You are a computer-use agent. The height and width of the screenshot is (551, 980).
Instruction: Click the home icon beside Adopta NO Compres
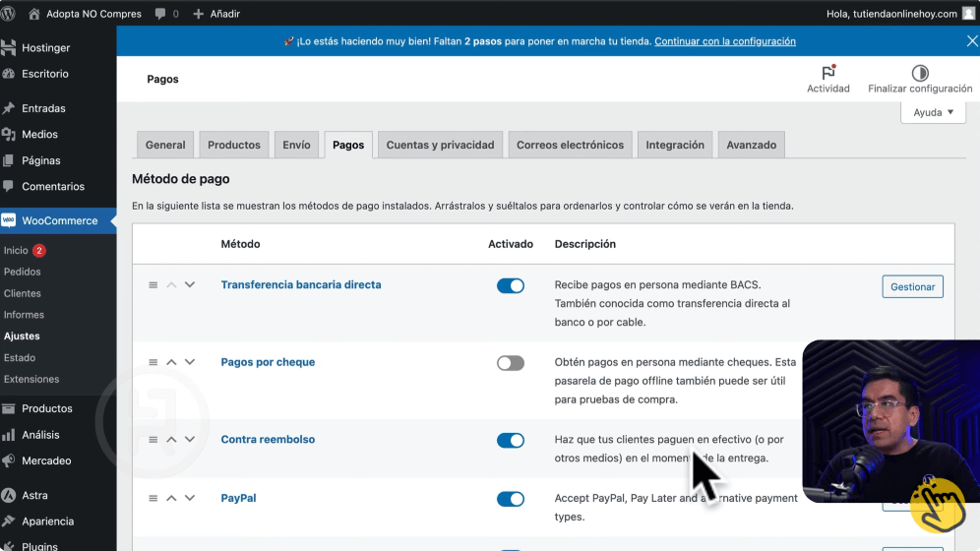[34, 13]
